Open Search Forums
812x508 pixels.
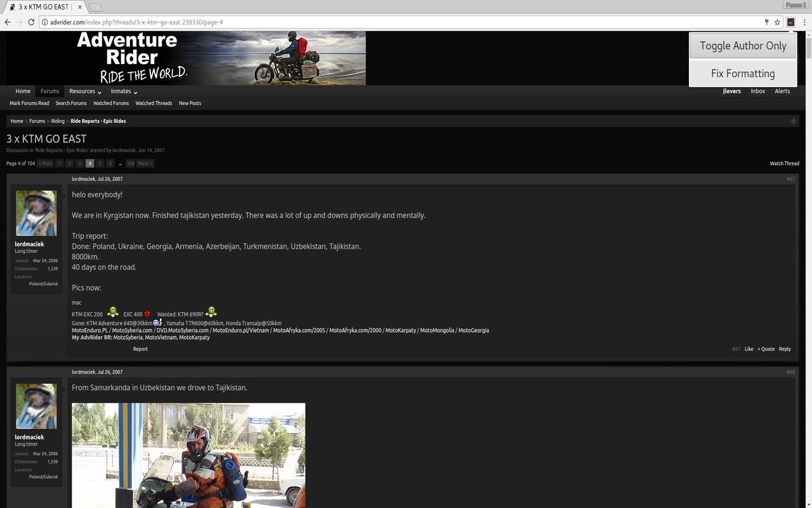click(x=71, y=104)
